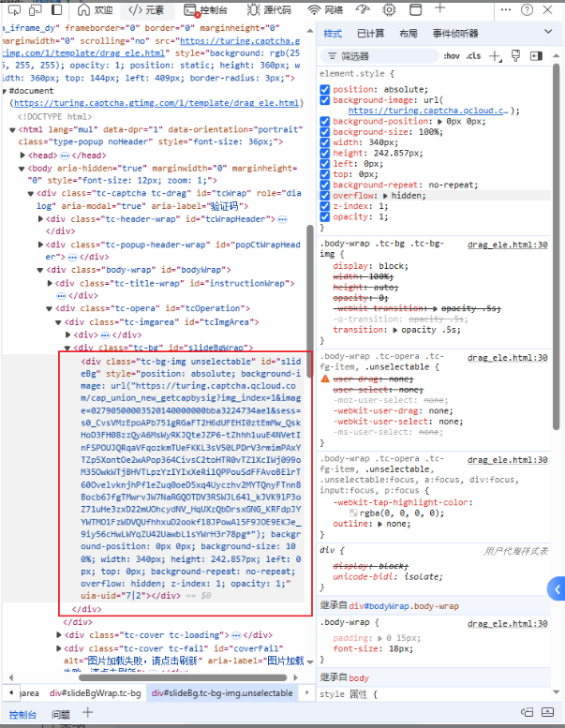This screenshot has width=565, height=728.
Task: Select div#slideBg.tc-bg-img.unselectable breadcrumb
Action: click(222, 692)
